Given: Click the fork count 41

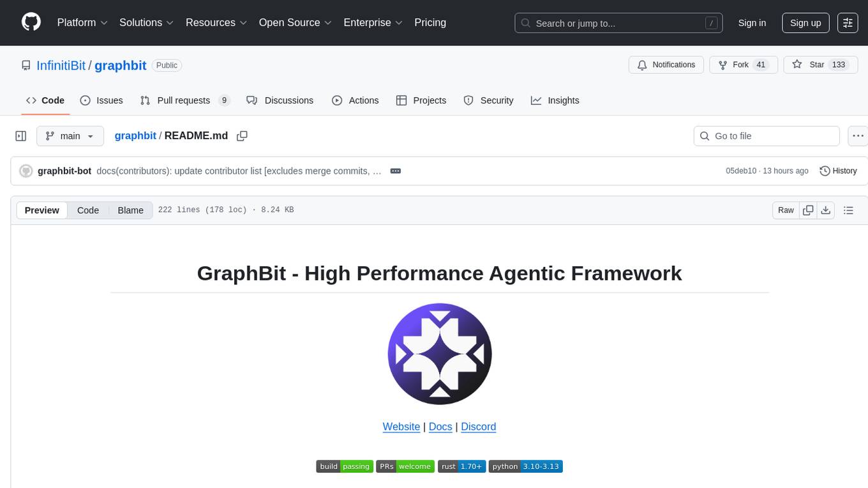Looking at the screenshot, I should click(760, 65).
